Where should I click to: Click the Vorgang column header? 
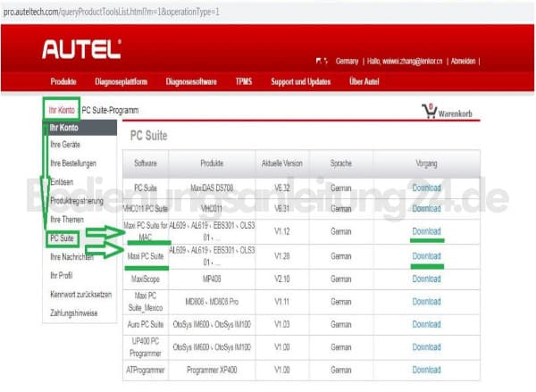[x=426, y=163]
